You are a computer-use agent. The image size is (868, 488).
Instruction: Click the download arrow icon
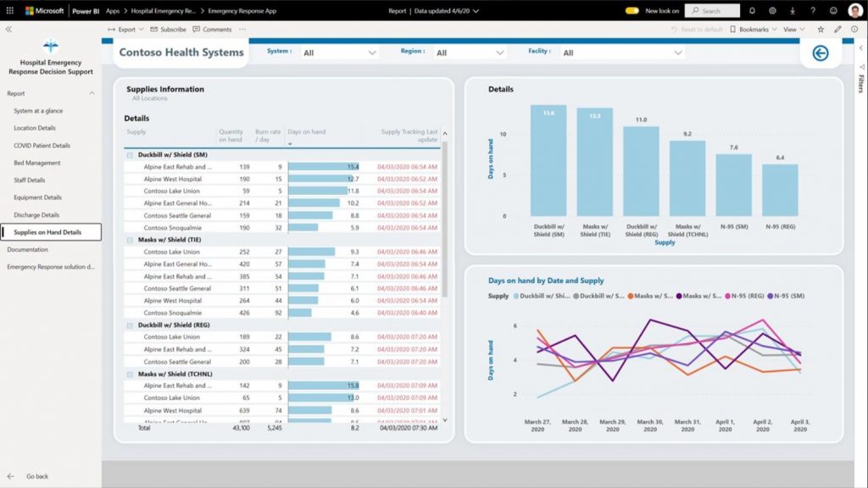tap(793, 10)
